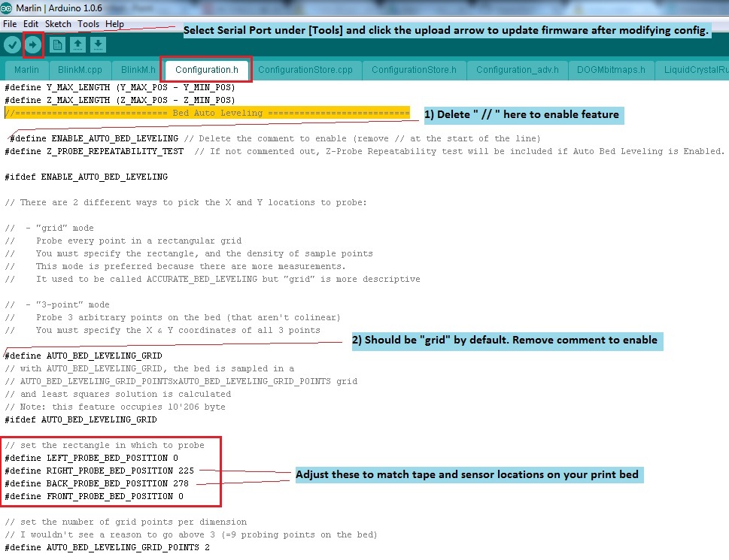Click the 'I wouldn't see a reason' comment line

coord(191,535)
